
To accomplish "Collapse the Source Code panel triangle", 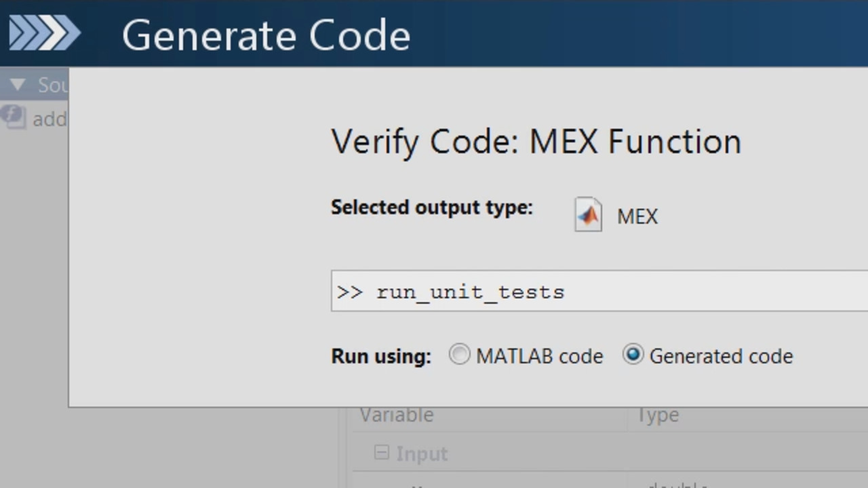I will 18,85.
